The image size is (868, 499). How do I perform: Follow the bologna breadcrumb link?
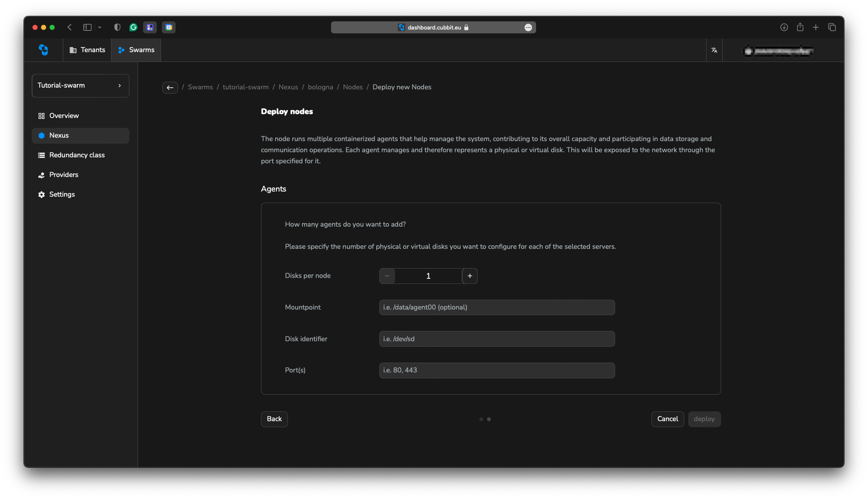point(320,87)
